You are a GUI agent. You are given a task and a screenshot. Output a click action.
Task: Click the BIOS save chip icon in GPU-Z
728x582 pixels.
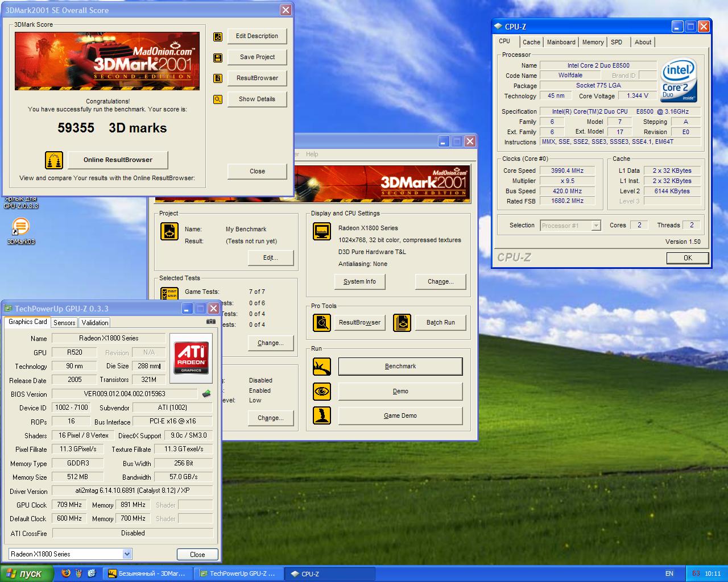click(x=206, y=394)
